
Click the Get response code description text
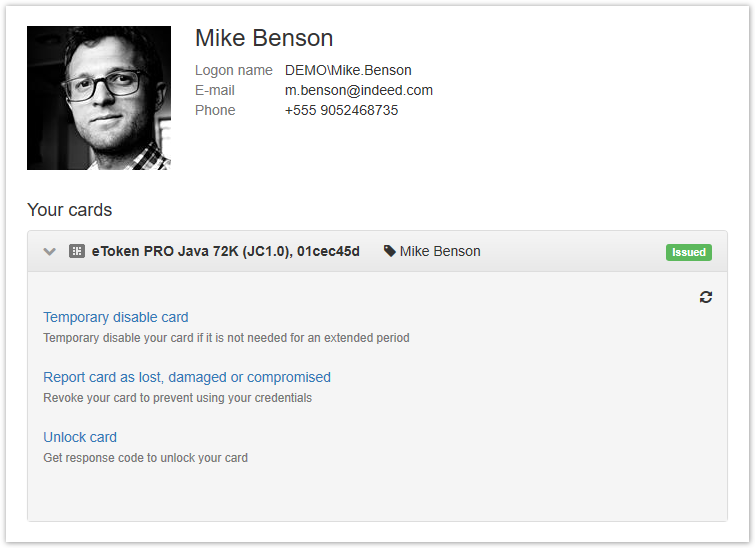pyautogui.click(x=145, y=458)
